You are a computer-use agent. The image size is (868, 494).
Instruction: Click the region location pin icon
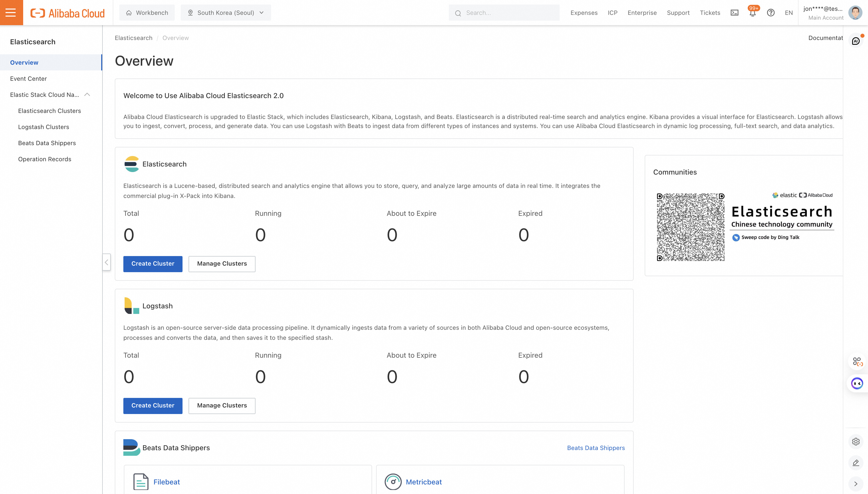pyautogui.click(x=190, y=13)
